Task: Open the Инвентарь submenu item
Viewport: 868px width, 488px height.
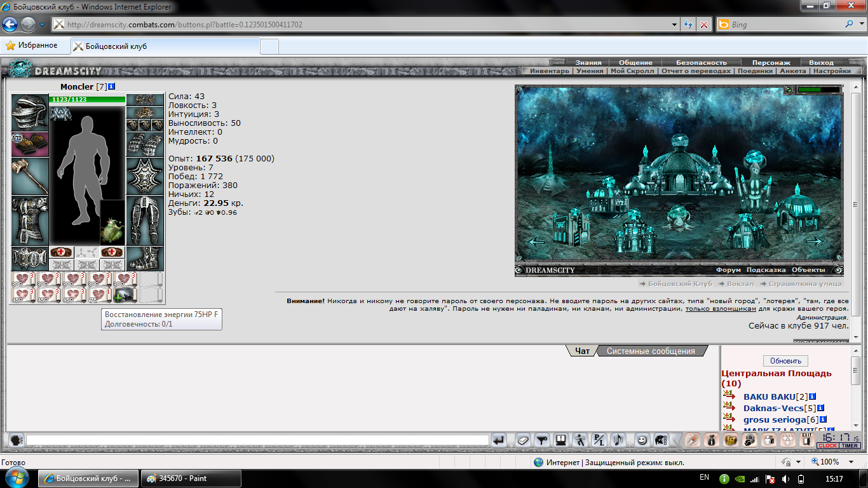Action: (550, 71)
